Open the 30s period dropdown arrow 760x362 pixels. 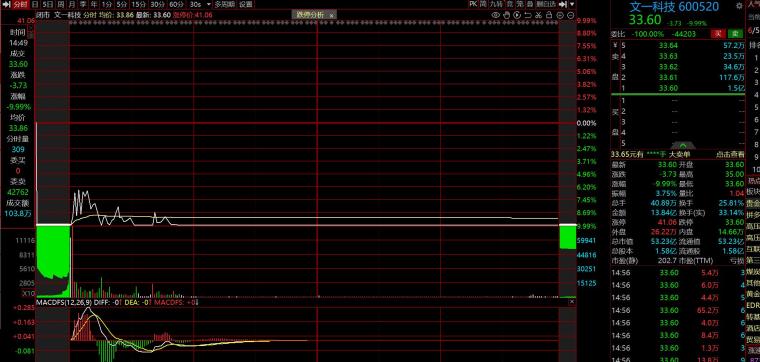point(209,4)
